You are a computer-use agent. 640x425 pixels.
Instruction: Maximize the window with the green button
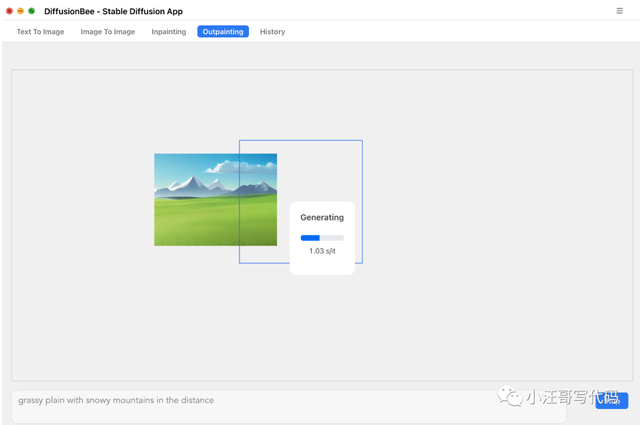tap(32, 11)
